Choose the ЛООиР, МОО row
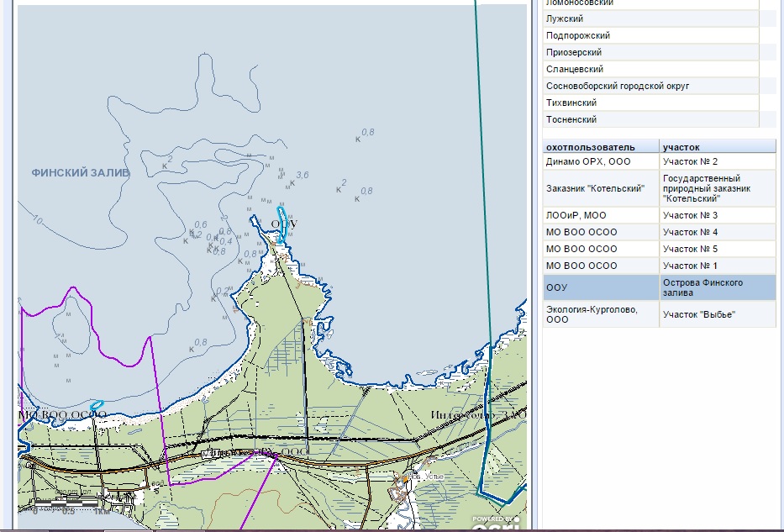The width and height of the screenshot is (784, 532). 600,216
